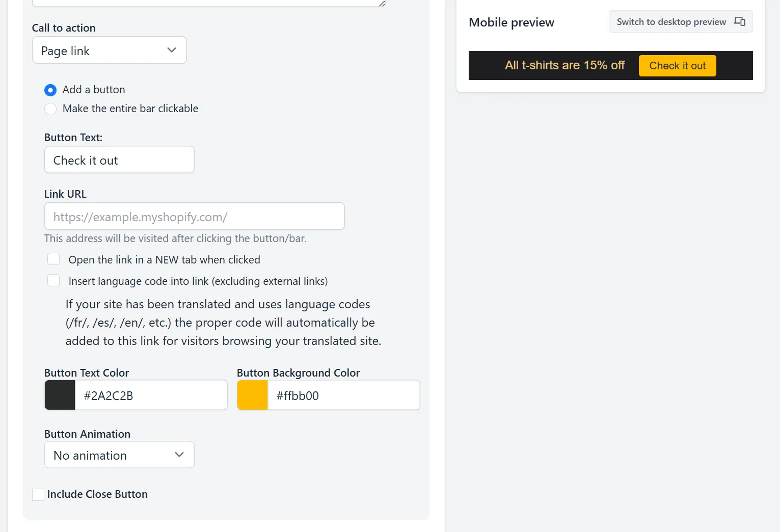
Task: Click the All t-shirts are 15% off banner
Action: 564,65
